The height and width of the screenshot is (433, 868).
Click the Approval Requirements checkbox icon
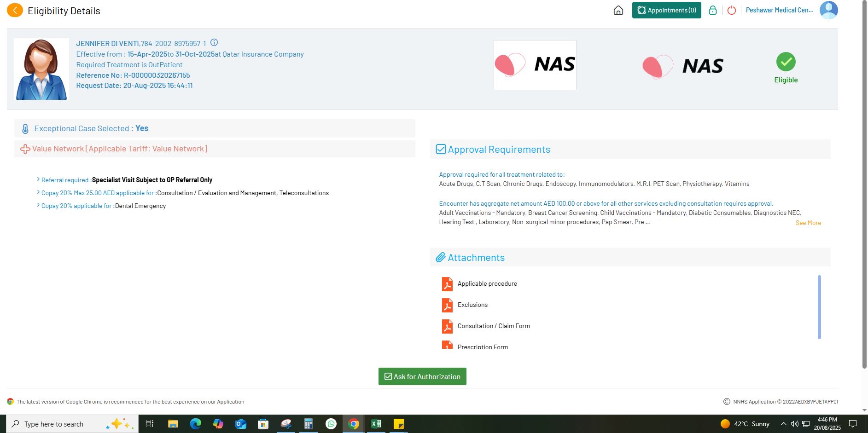(x=441, y=149)
